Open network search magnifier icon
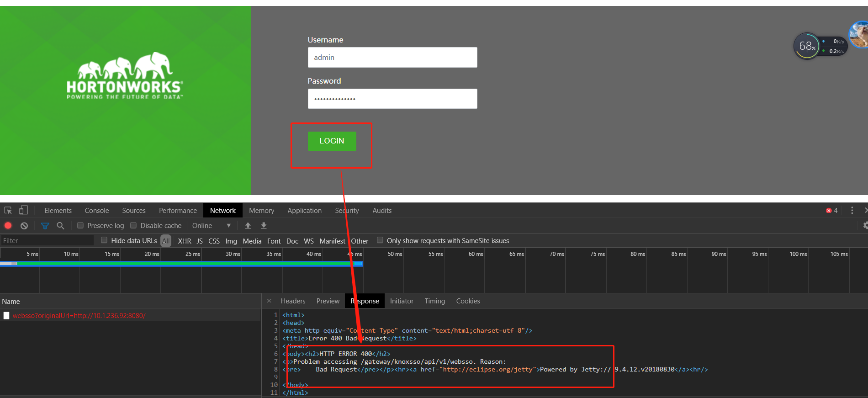Screen dimensions: 868x398 [60, 225]
